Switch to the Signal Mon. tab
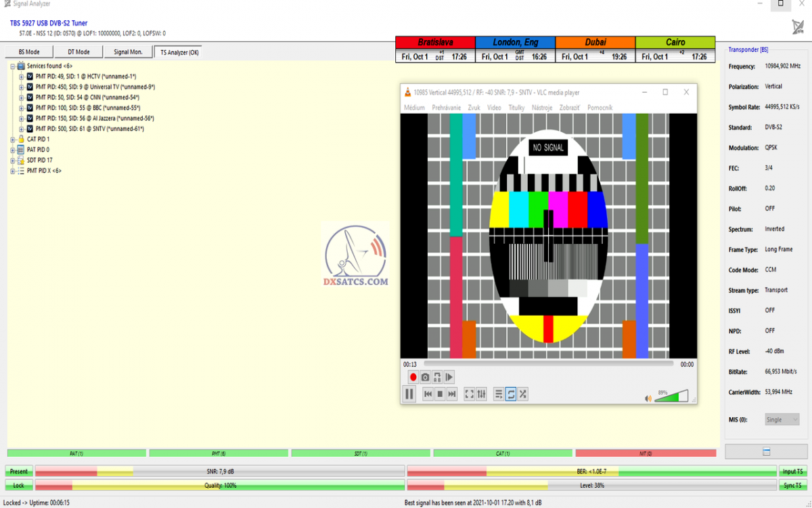The image size is (812, 508). [128, 52]
